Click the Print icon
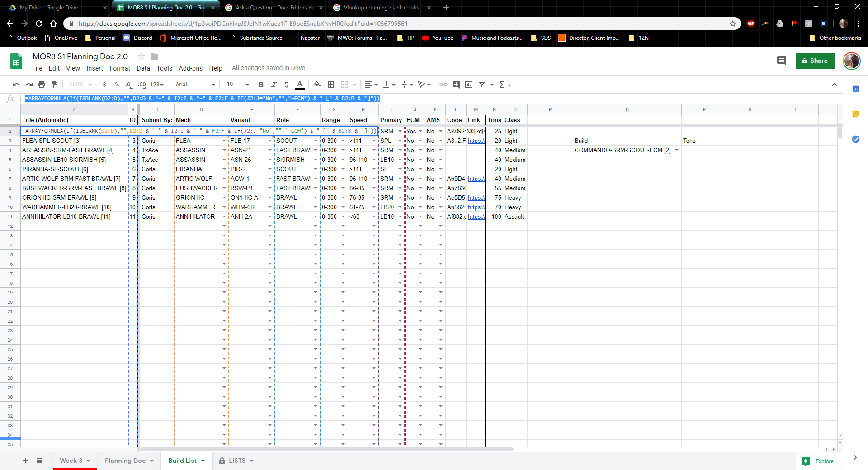868x470 pixels. 42,85
